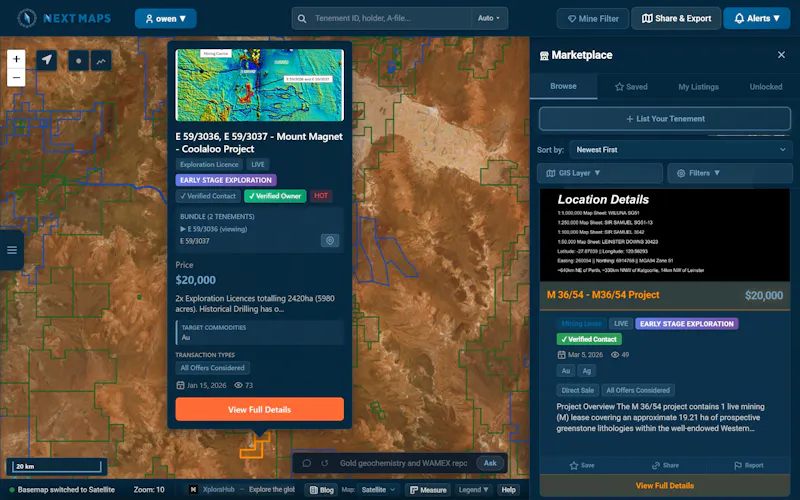The image size is (800, 500).
Task: Click the chat bubble icon in ask bar
Action: 307,463
